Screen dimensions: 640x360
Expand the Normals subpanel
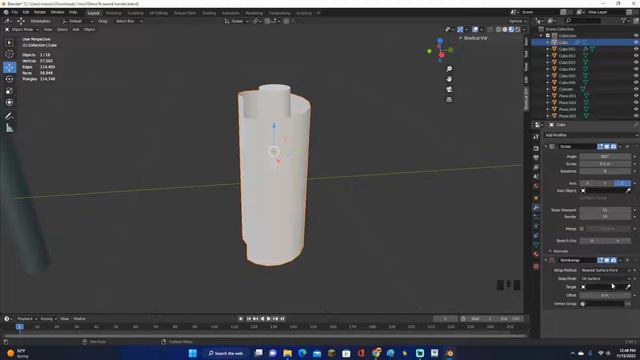(558, 251)
